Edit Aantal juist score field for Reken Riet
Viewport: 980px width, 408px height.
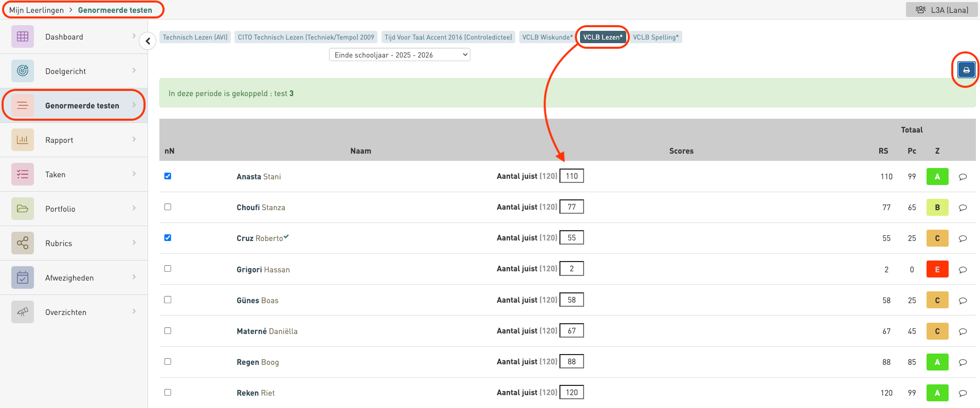[572, 392]
